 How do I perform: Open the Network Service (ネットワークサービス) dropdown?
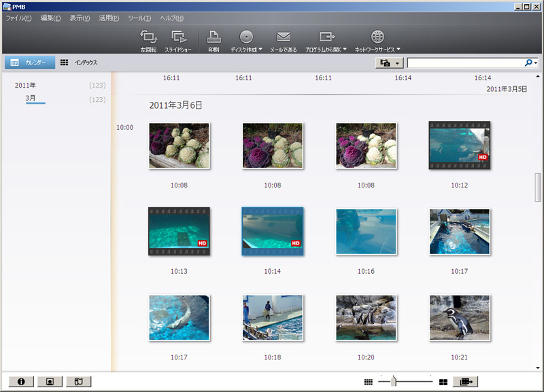coord(377,40)
